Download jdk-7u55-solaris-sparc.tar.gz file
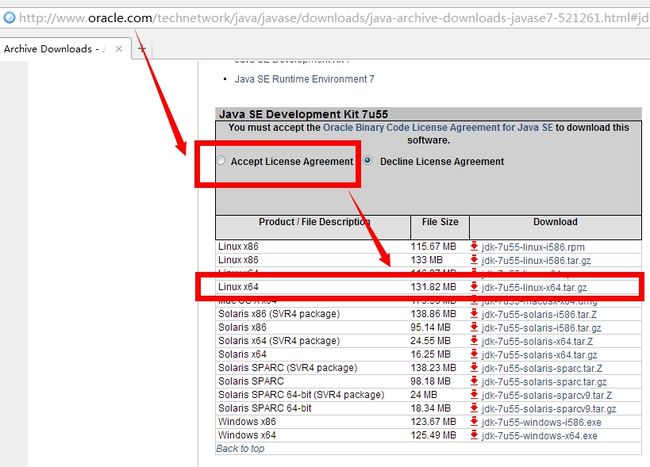650x467 pixels. [x=544, y=382]
